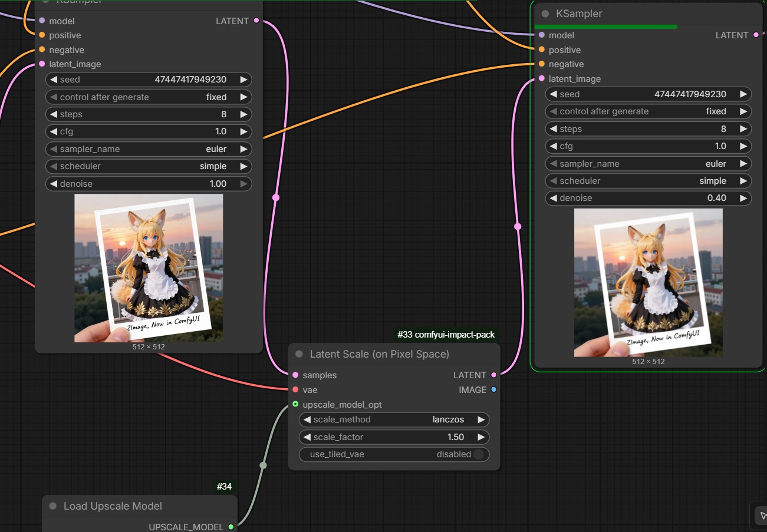Open scheduler simple selector on left KSampler
This screenshot has width=767, height=532.
click(149, 166)
